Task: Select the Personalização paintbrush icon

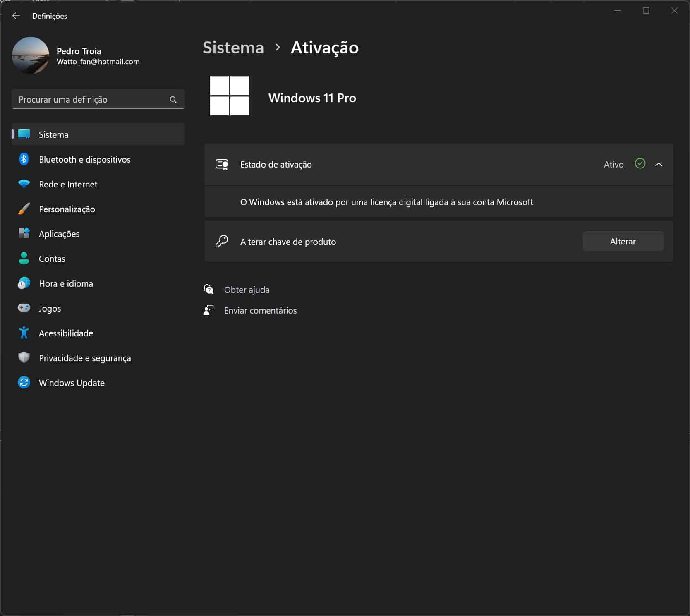Action: click(x=24, y=209)
